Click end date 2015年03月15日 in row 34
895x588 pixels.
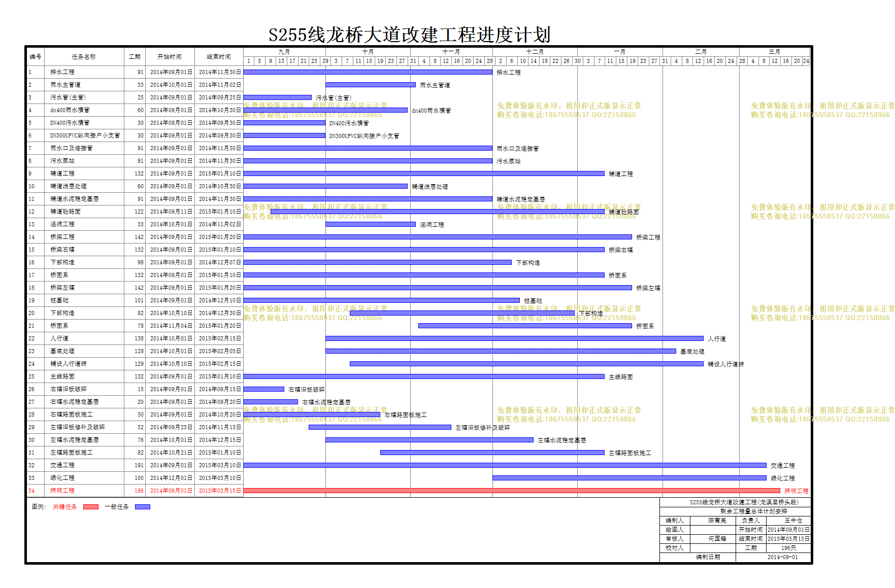click(220, 491)
